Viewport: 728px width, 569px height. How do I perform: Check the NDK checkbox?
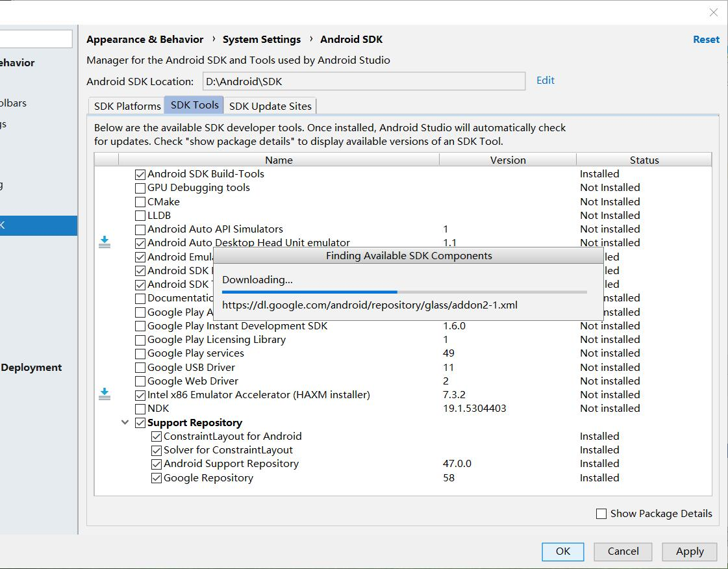(x=140, y=409)
